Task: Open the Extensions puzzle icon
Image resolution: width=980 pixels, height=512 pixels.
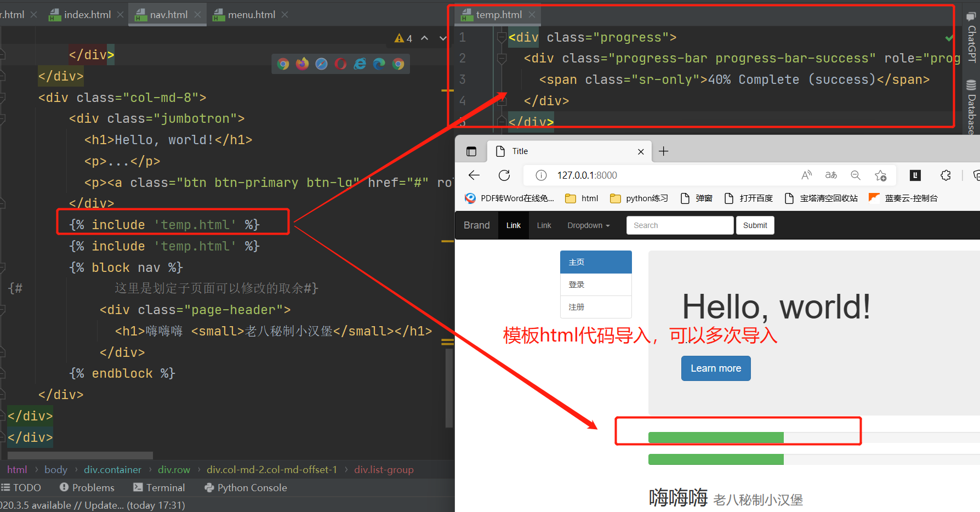Action: click(x=945, y=175)
